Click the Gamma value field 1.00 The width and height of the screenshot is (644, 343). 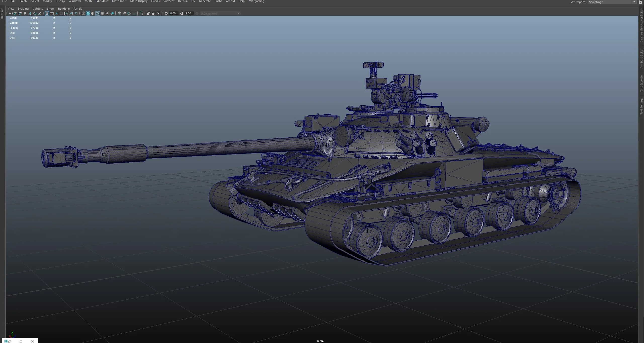189,13
